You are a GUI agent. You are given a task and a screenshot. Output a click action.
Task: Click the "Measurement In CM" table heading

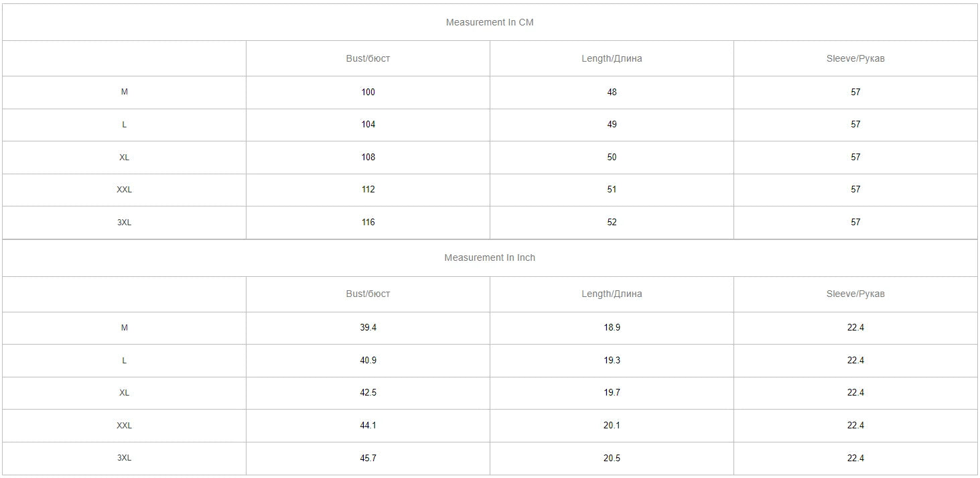(x=490, y=22)
